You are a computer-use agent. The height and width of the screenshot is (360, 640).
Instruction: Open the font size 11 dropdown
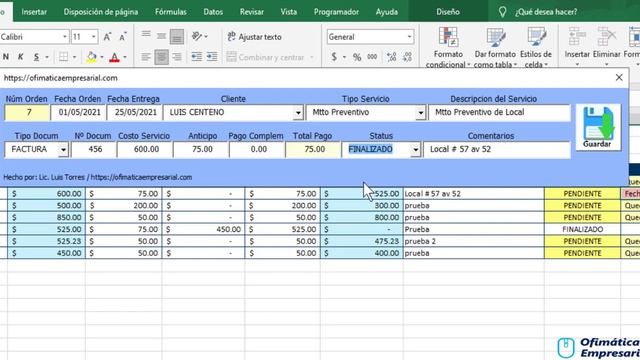(x=94, y=37)
